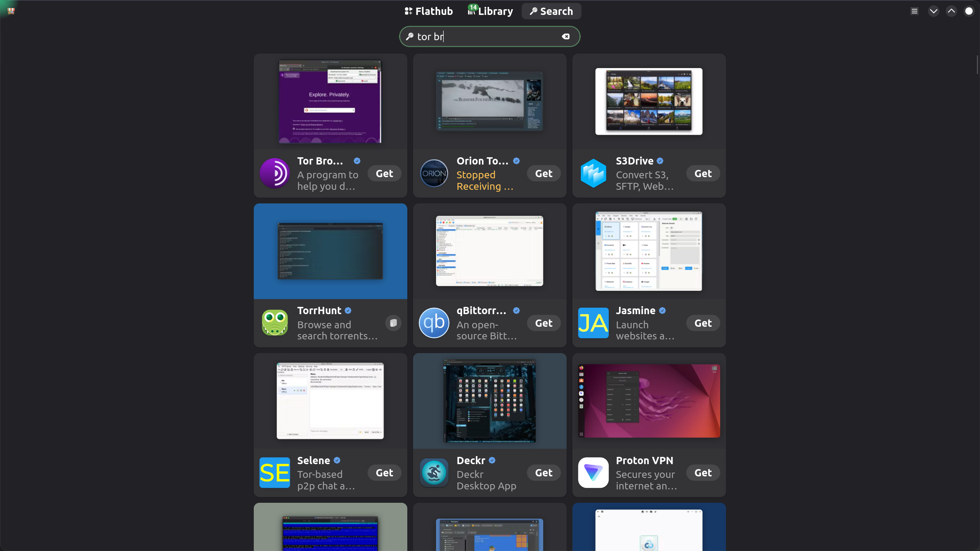Click TorrHunt's installed status button
980x551 pixels.
point(393,323)
